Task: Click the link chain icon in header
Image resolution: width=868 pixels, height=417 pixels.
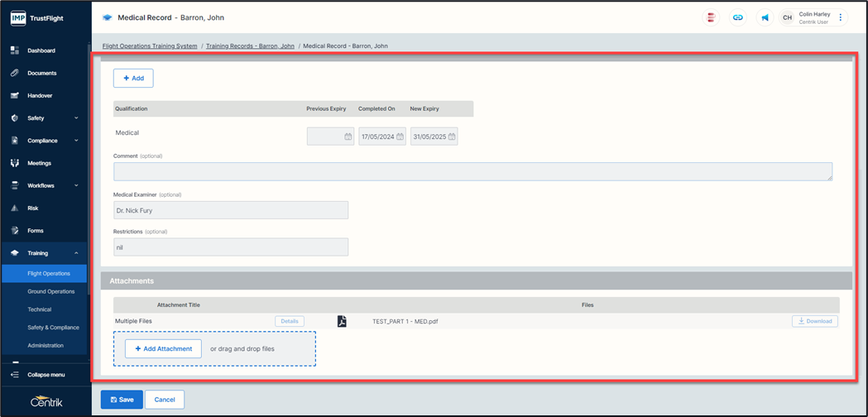Action: coord(737,17)
